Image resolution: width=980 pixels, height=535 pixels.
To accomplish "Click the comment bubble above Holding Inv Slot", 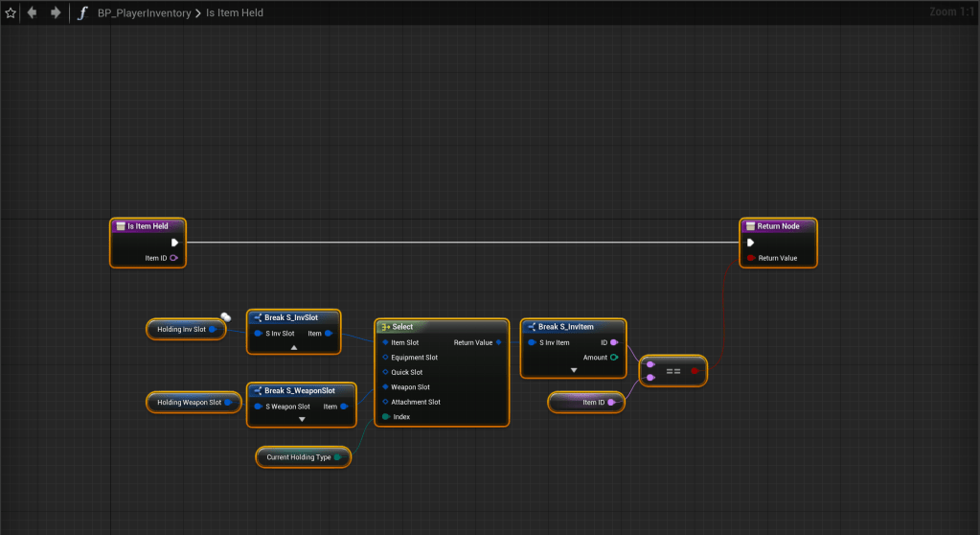I will pos(225,316).
